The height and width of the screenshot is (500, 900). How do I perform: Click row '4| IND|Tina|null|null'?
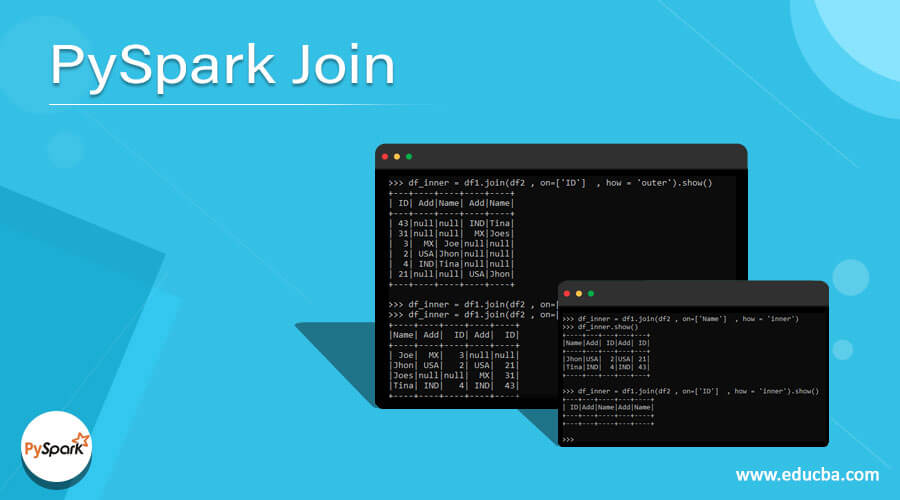coord(451,264)
